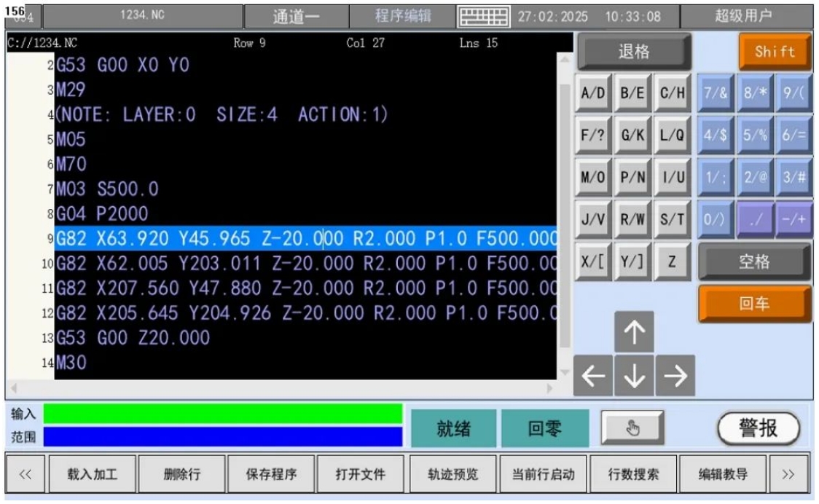
Task: Tap the J/V key
Action: pyautogui.click(x=593, y=219)
